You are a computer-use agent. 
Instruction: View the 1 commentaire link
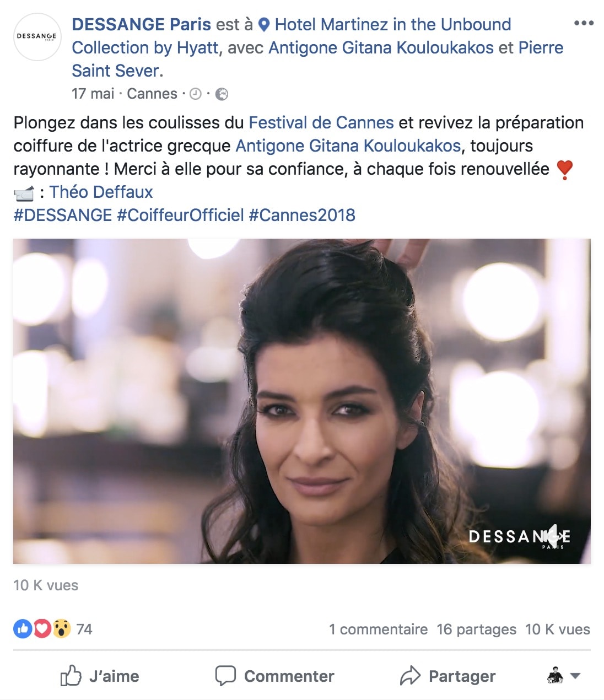pos(379,629)
